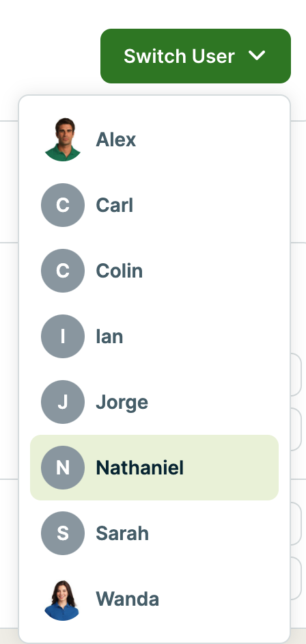Click the Switch User text label
Screen dimensions: 306x644
pos(179,56)
